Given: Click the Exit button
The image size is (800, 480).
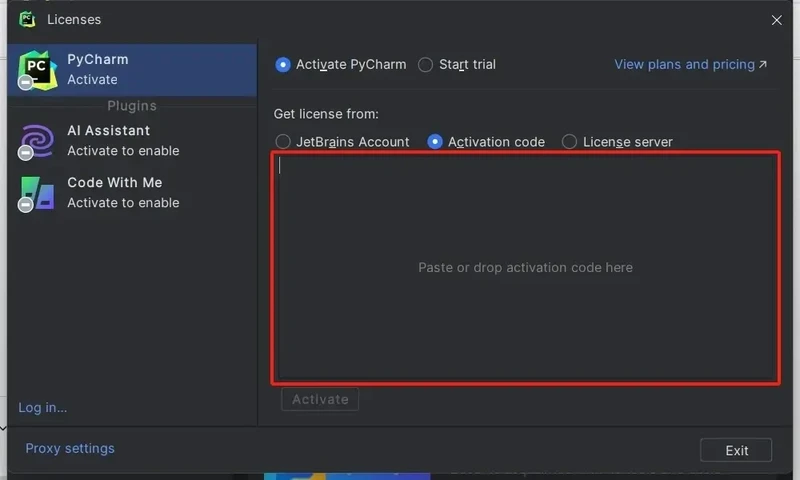Looking at the screenshot, I should pyautogui.click(x=736, y=450).
